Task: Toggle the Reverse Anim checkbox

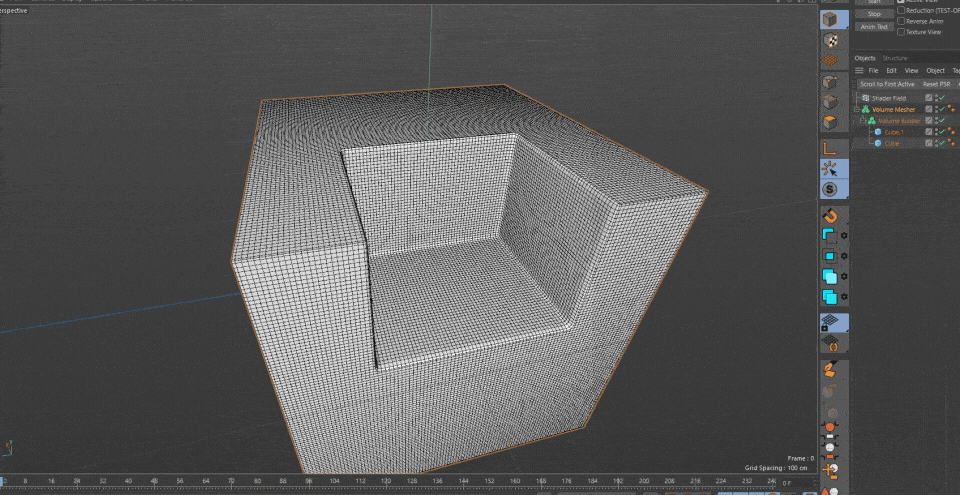Action: coord(901,21)
